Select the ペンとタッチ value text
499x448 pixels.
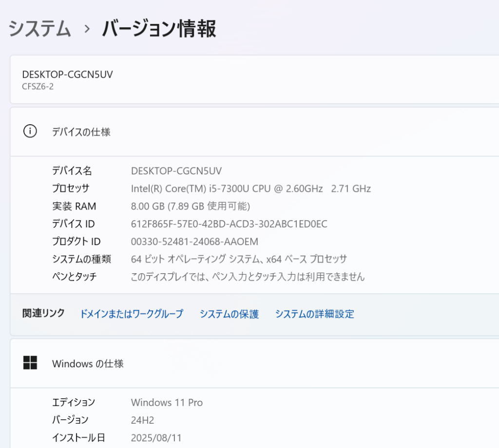point(248,277)
